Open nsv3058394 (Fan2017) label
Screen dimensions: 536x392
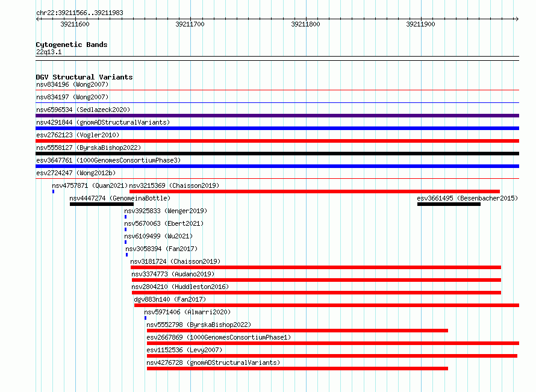pos(161,249)
